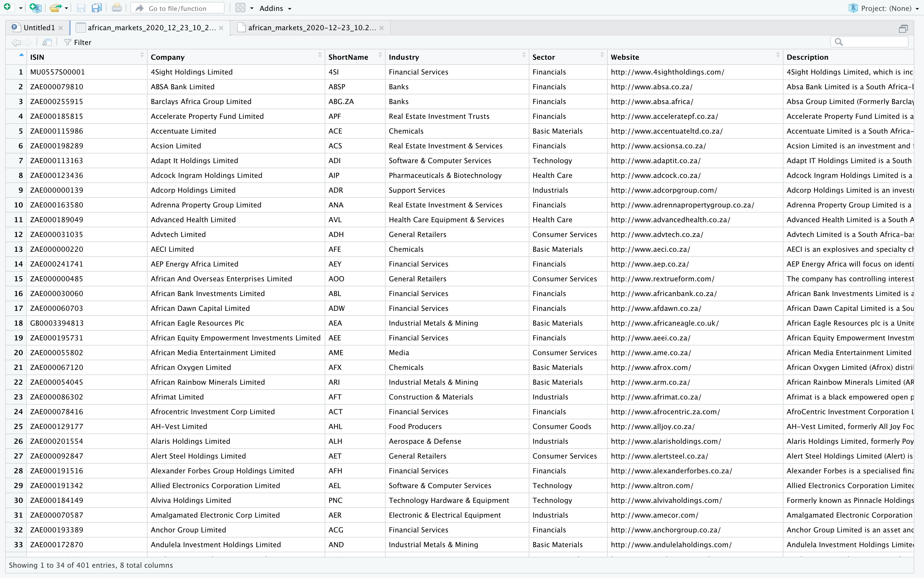Switch to the african_markets_2020-12-23 file tab
The width and height of the screenshot is (924, 578).
(312, 28)
